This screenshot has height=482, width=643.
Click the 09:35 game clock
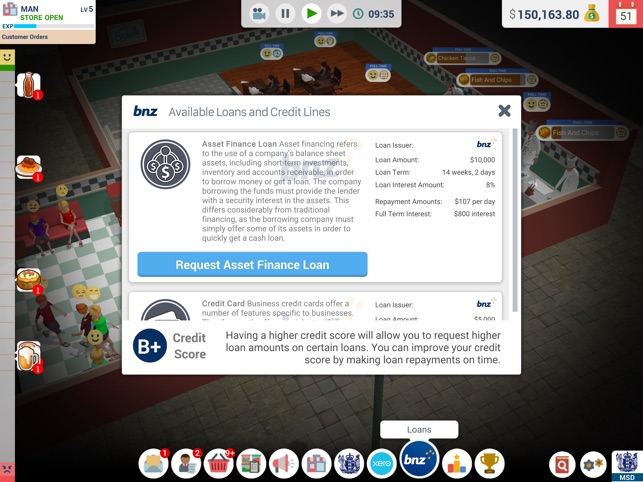(381, 14)
